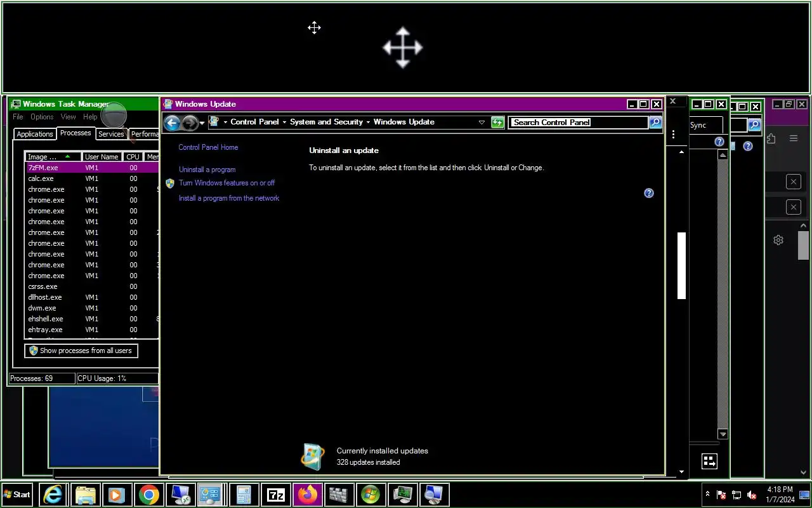
Task: Click the Windows Update vertical scrollbar thumb
Action: (682, 265)
